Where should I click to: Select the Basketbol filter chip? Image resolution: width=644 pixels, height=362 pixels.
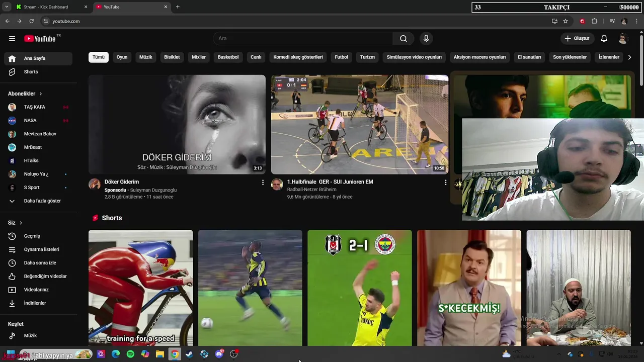228,57
